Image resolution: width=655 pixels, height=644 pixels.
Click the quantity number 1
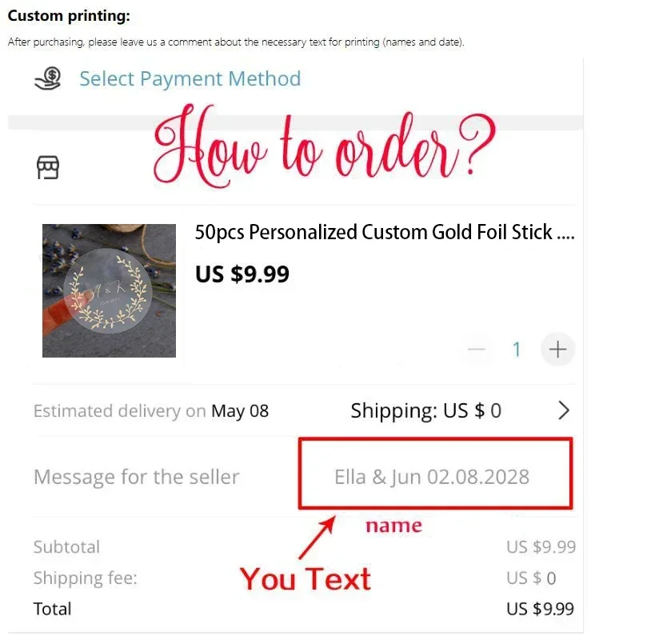[x=517, y=350]
